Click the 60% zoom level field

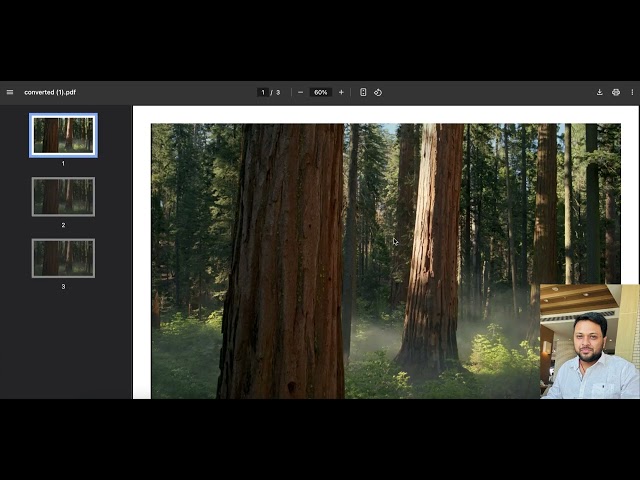click(320, 92)
